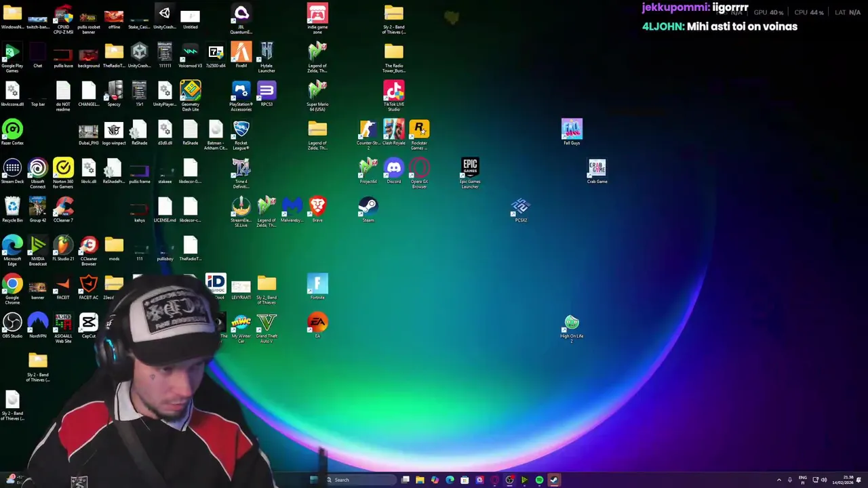Screen dimensions: 868x488
Task: Select the LICENSE.md file
Action: 165,209
